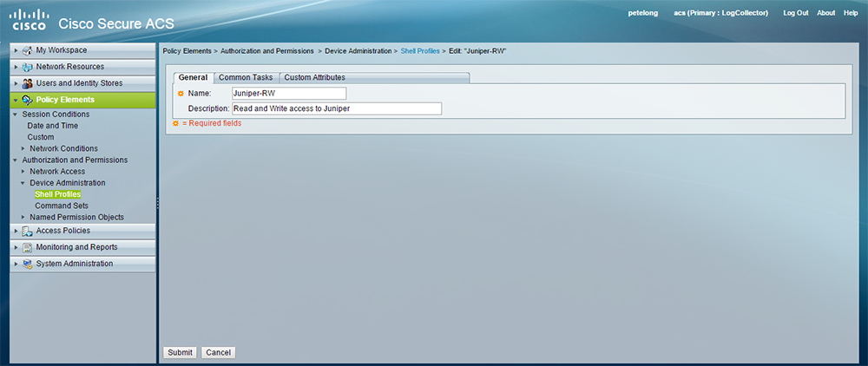Image resolution: width=868 pixels, height=366 pixels.
Task: Click the sidebar splitter handle
Action: coord(157,203)
